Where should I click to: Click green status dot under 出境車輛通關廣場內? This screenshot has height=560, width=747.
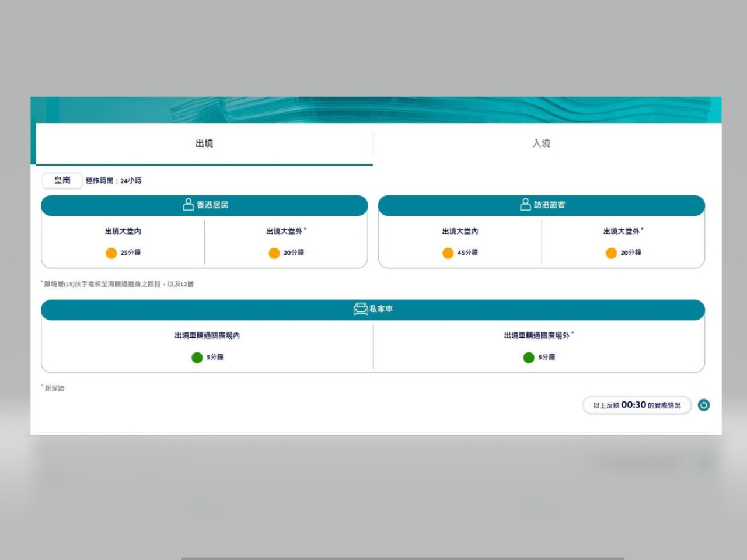(197, 357)
